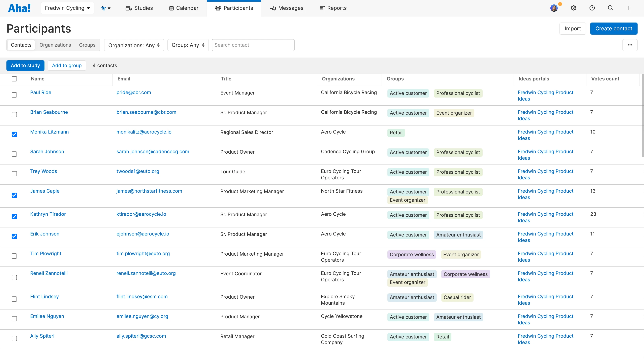Open the Fredwin Cycling workspace switcher

67,8
